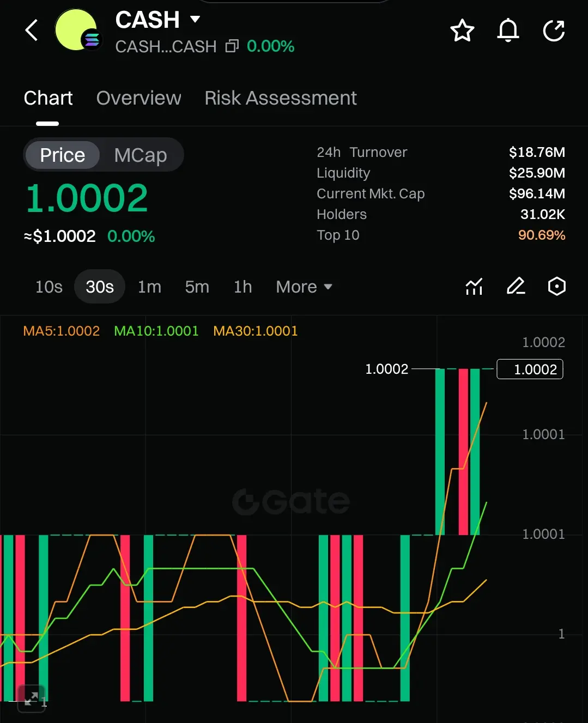Tap the ≈$1.0002 USD price
588x723 pixels.
60,236
